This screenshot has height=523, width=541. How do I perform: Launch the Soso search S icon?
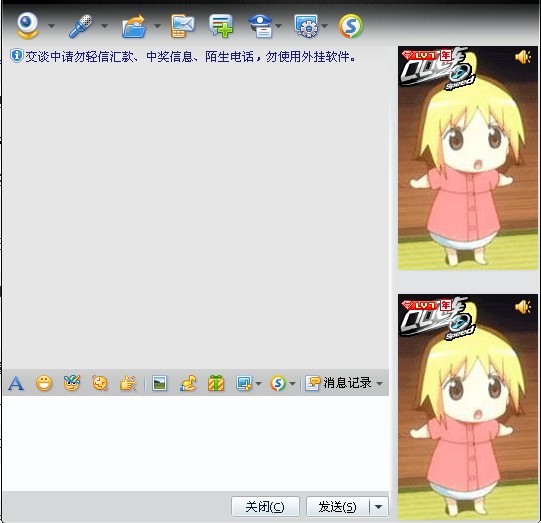pyautogui.click(x=351, y=26)
